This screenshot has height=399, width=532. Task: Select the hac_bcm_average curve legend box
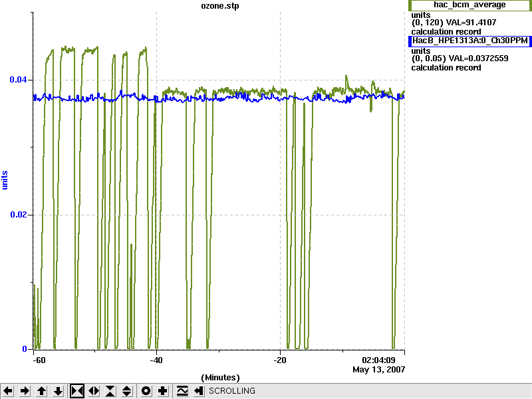[x=469, y=5]
